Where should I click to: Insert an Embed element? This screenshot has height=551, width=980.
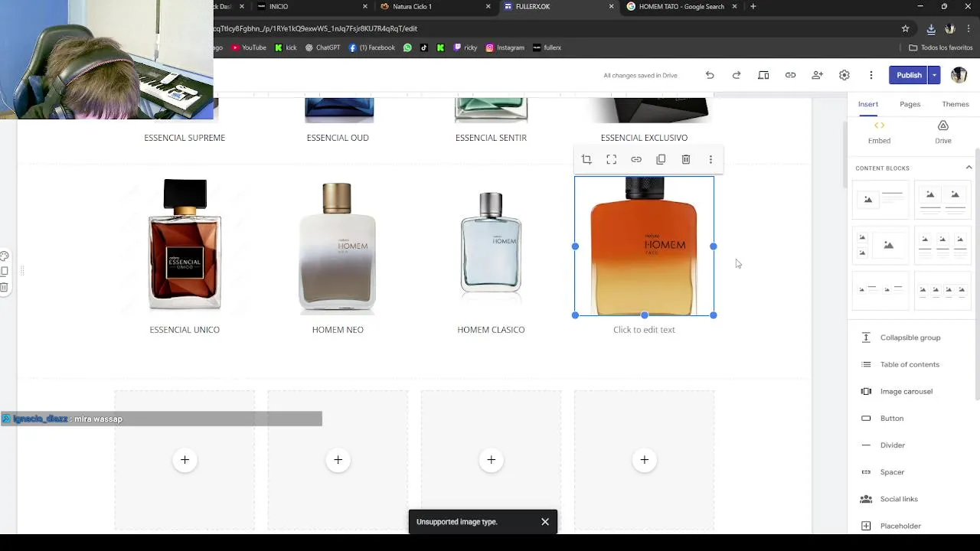tap(879, 132)
